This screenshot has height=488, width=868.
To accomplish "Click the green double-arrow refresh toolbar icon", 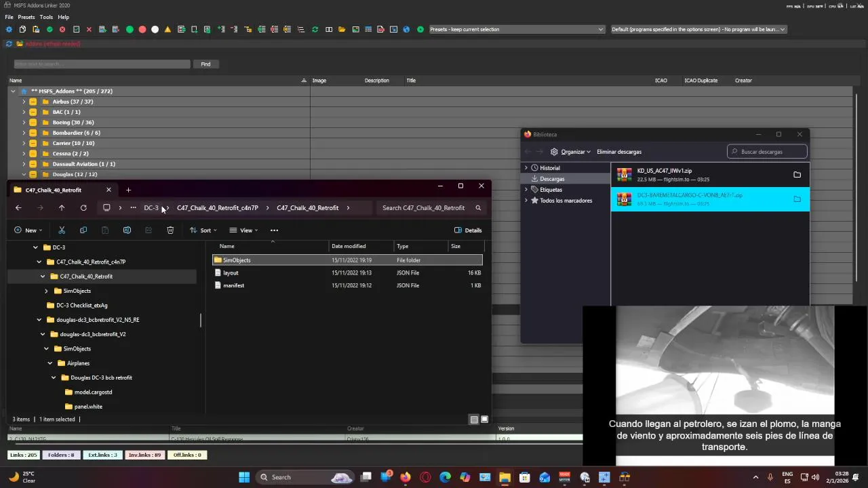I will pos(315,29).
